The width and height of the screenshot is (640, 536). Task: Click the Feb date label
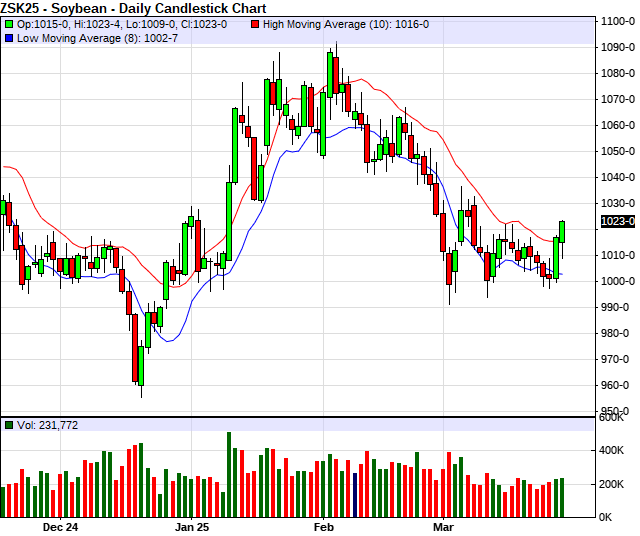click(323, 526)
